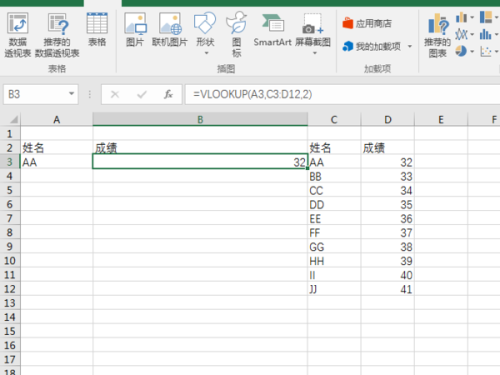This screenshot has width=500, height=375.
Task: Select cell C3 containing AA
Action: (334, 162)
